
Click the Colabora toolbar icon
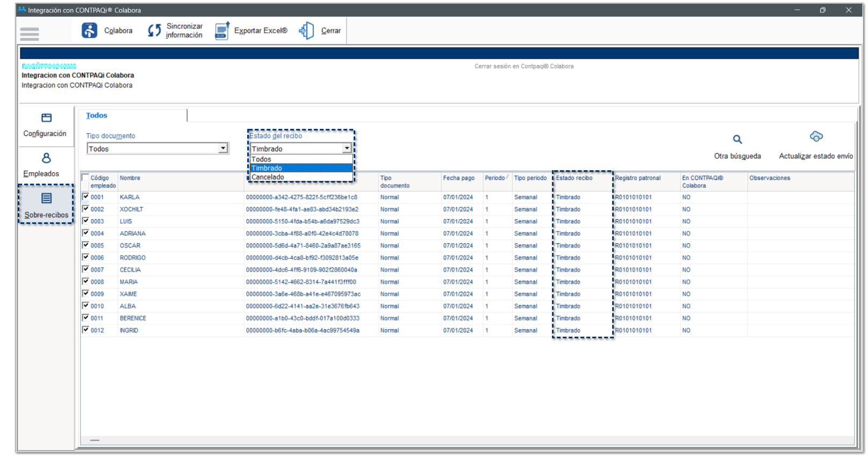click(x=89, y=31)
